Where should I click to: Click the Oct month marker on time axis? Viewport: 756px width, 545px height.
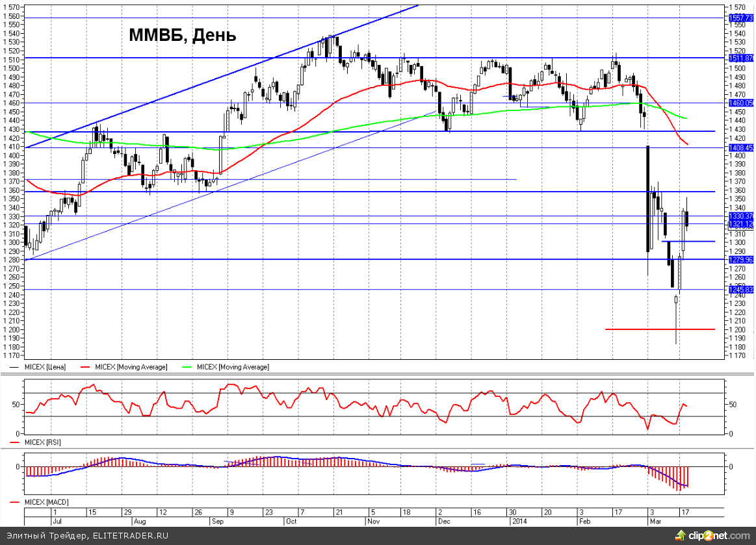pos(291,521)
